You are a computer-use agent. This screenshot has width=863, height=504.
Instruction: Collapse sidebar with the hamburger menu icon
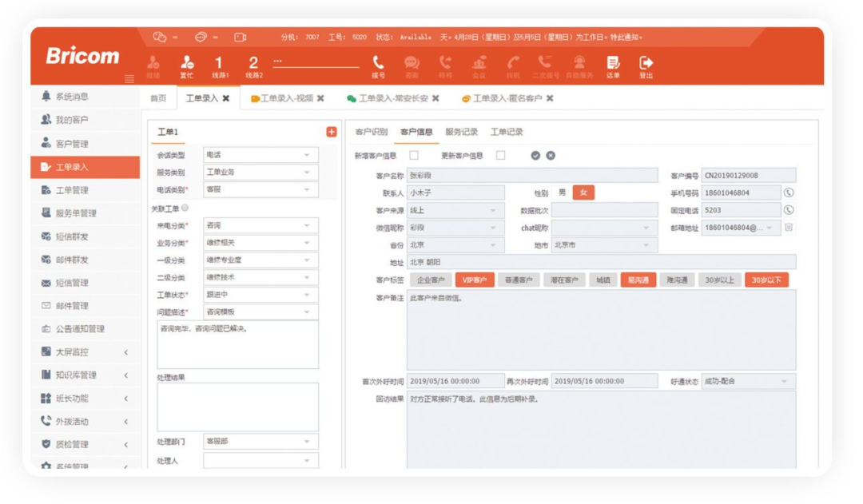(x=129, y=79)
